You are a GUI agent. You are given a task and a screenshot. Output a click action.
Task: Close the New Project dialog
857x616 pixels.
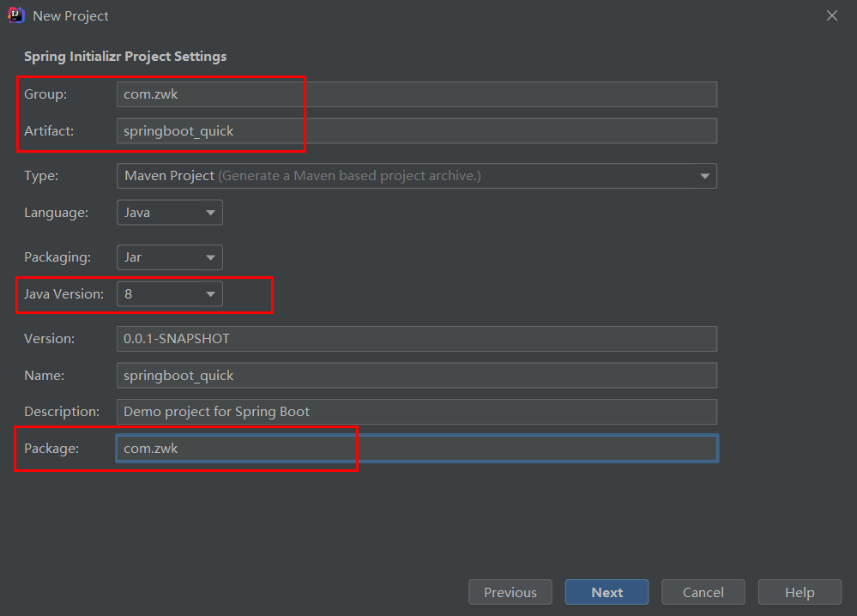(x=831, y=15)
